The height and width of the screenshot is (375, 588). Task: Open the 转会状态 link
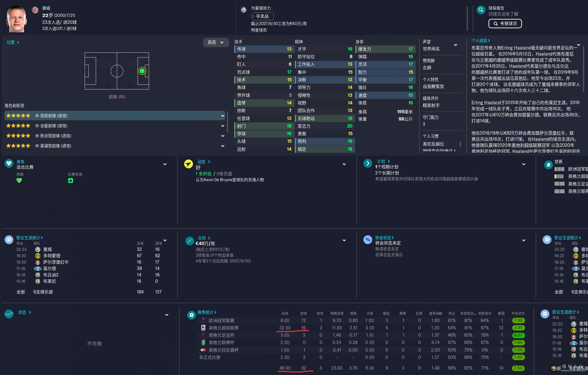384,238
